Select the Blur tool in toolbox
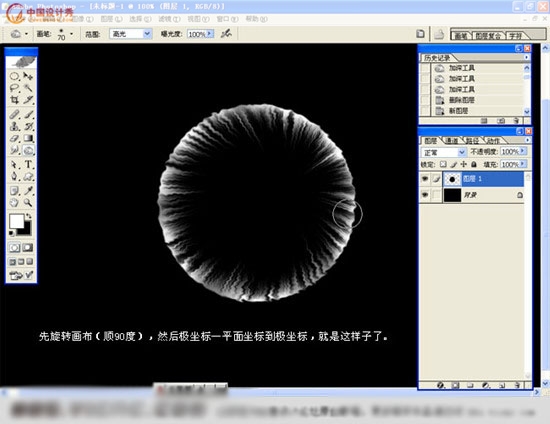 point(14,150)
